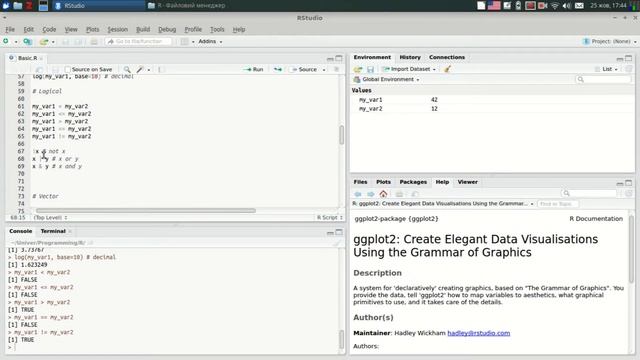This screenshot has height=360, width=640.
Task: Maximize the source editor pane
Action: tap(339, 58)
